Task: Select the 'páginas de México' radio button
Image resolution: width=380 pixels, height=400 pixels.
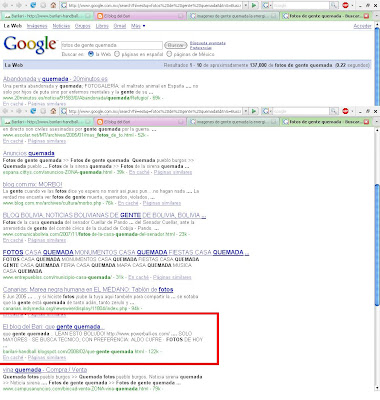Action: point(169,54)
